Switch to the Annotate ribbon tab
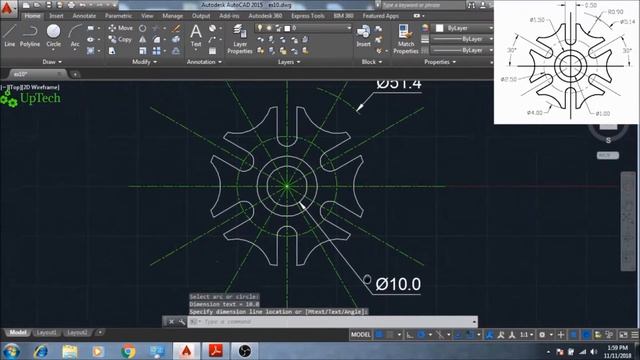The width and height of the screenshot is (640, 360). click(84, 16)
